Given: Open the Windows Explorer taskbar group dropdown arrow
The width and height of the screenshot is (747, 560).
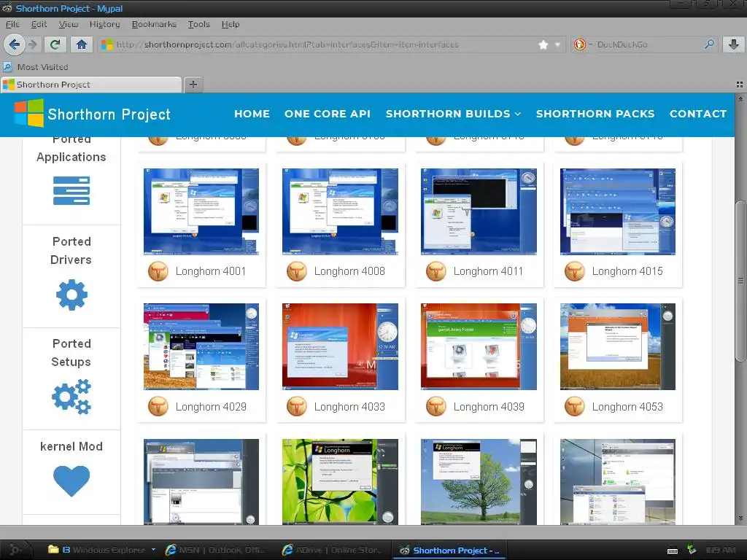Looking at the screenshot, I should (153, 550).
